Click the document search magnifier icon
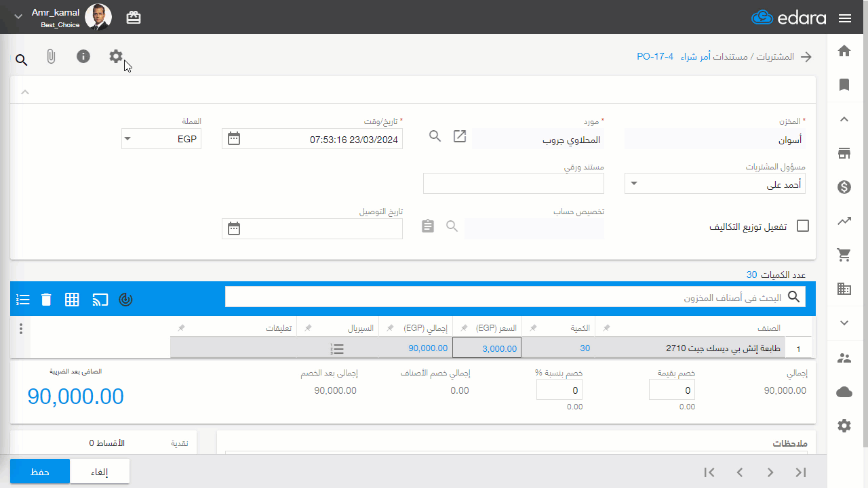This screenshot has height=488, width=868. tap(21, 60)
